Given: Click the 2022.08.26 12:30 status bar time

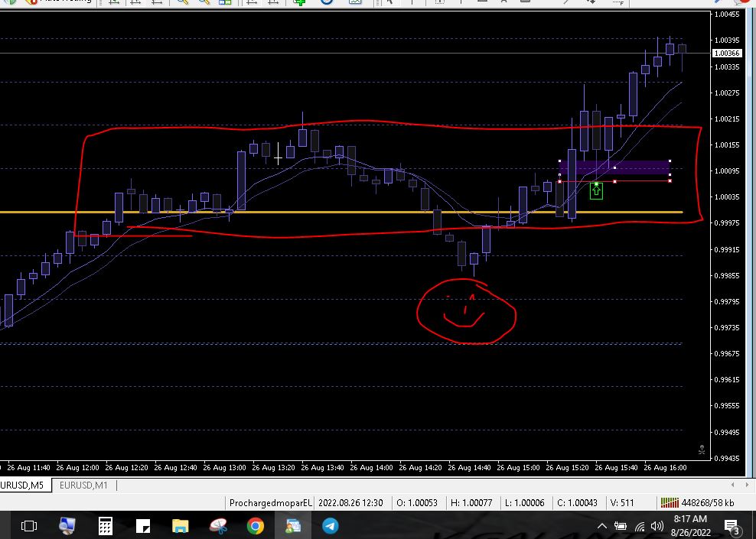Looking at the screenshot, I should coord(350,503).
